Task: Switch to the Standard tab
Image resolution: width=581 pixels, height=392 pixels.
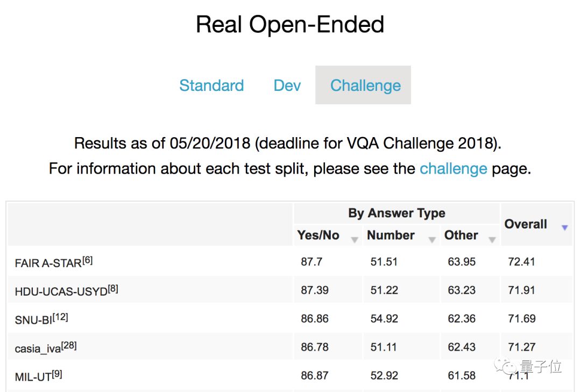Action: pyautogui.click(x=211, y=85)
